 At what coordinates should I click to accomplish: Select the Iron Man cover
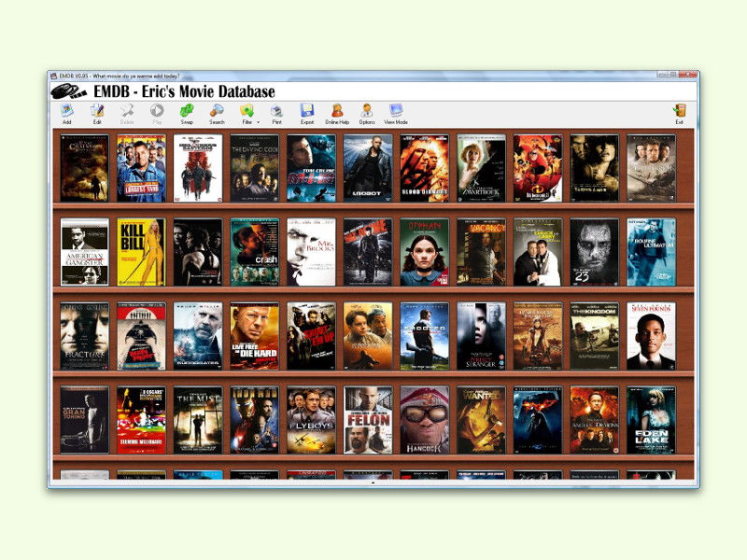click(254, 420)
